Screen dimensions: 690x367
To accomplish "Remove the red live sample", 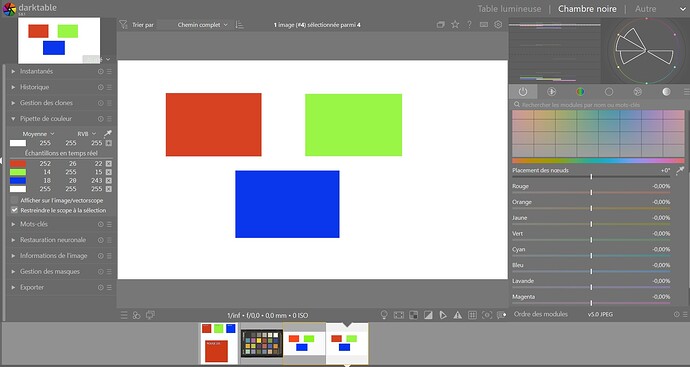I will pyautogui.click(x=109, y=163).
